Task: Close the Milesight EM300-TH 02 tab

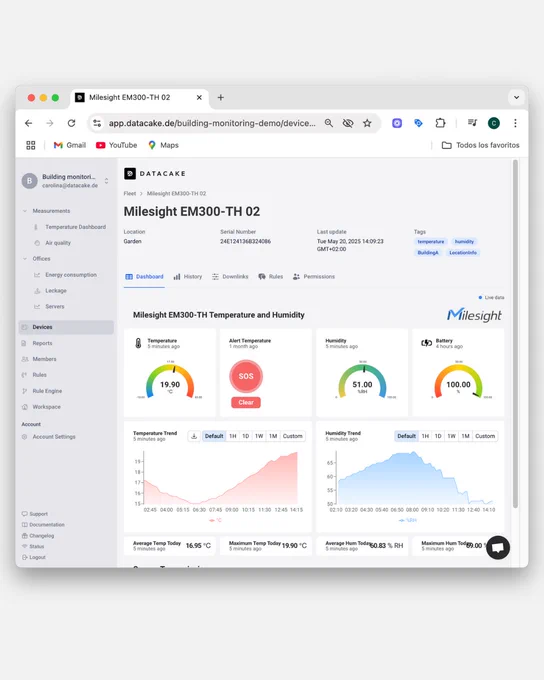Action: pos(199,98)
